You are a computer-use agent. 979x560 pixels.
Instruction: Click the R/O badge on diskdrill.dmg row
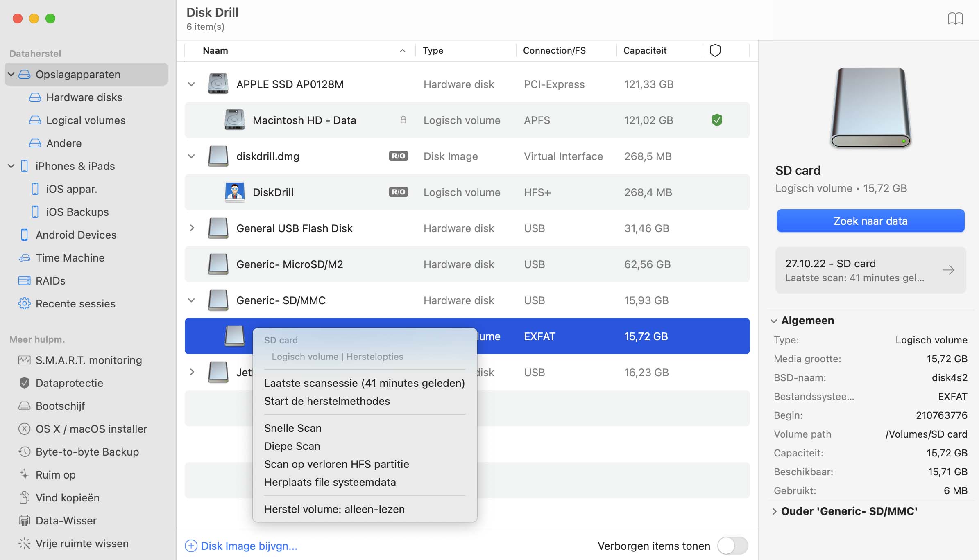tap(398, 156)
